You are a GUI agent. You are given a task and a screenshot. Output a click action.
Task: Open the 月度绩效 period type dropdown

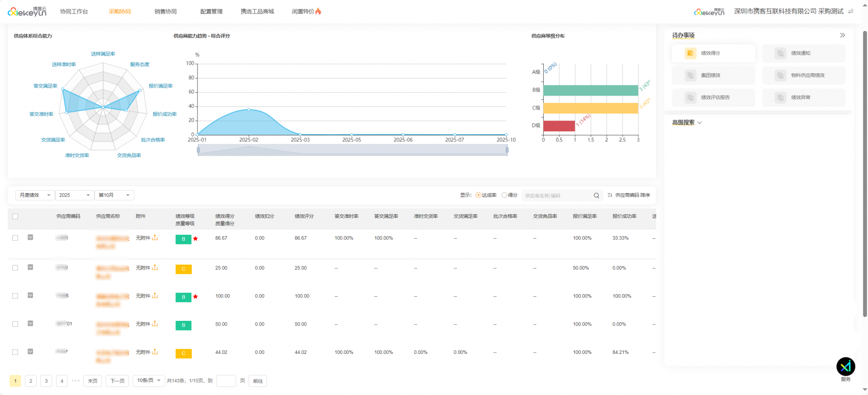click(35, 195)
